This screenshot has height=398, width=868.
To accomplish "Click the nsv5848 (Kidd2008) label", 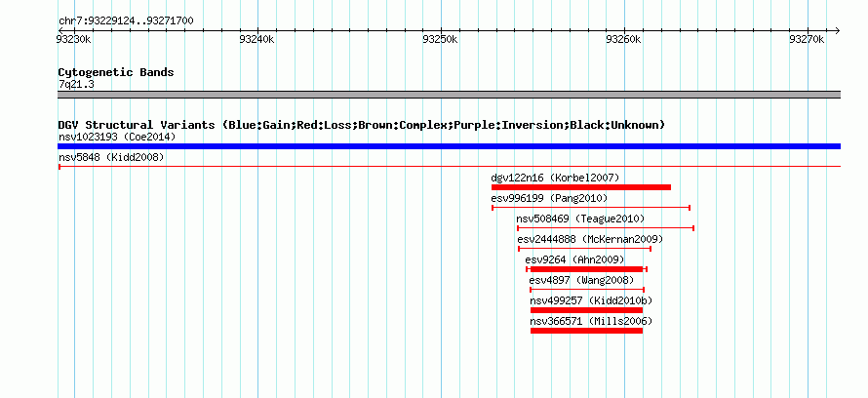I will (x=111, y=157).
